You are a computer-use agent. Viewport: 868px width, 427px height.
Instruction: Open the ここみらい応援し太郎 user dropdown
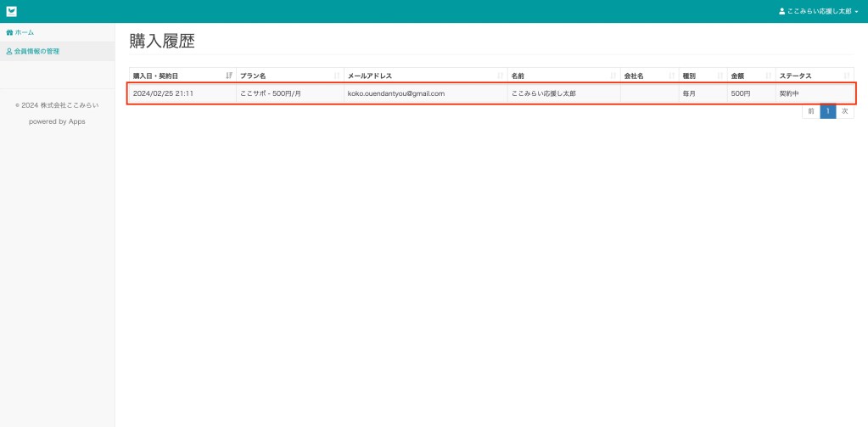tap(818, 11)
